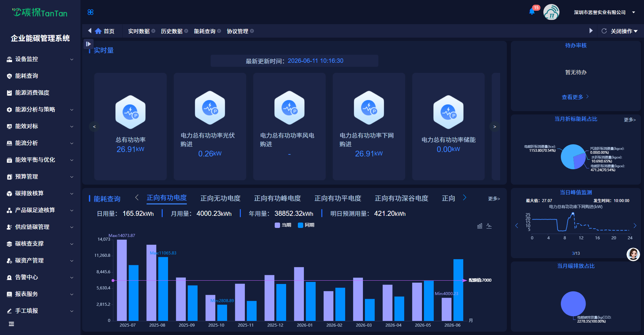Click the 电力总有功功率光伏购进 hexagon icon

[x=210, y=108]
